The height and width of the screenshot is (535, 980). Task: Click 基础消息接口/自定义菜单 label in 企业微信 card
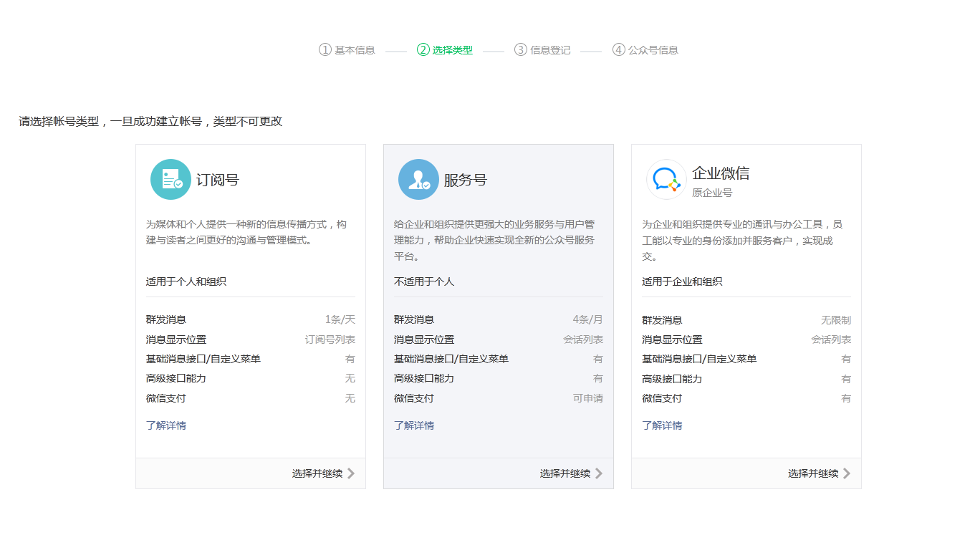699,359
